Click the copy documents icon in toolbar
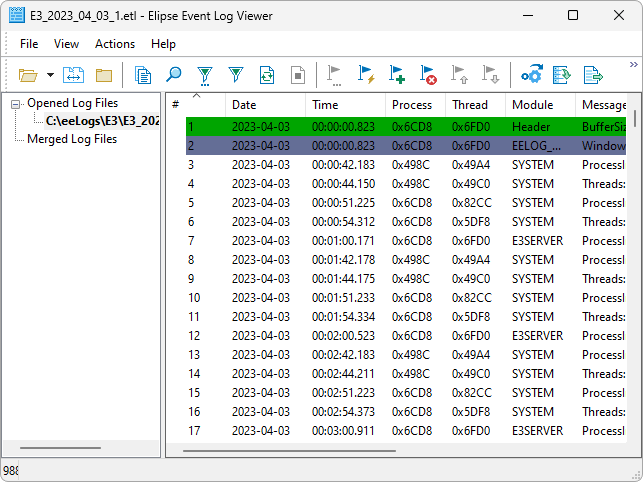 pos(143,75)
